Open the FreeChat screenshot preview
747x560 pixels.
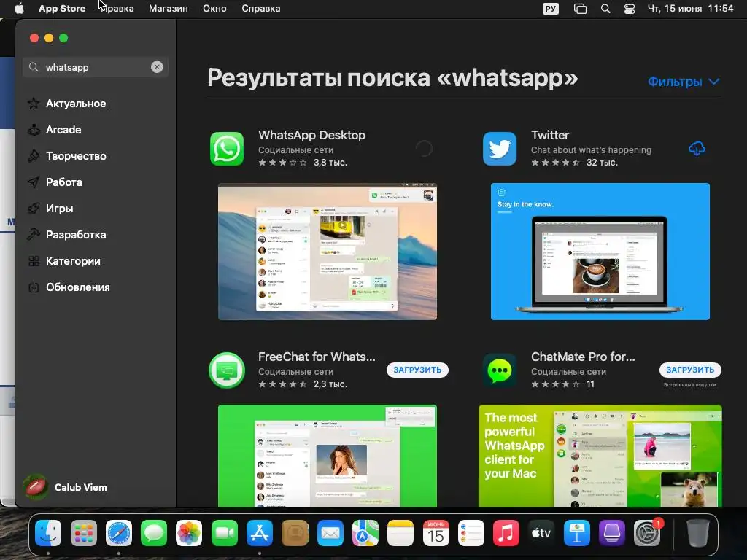(x=328, y=456)
